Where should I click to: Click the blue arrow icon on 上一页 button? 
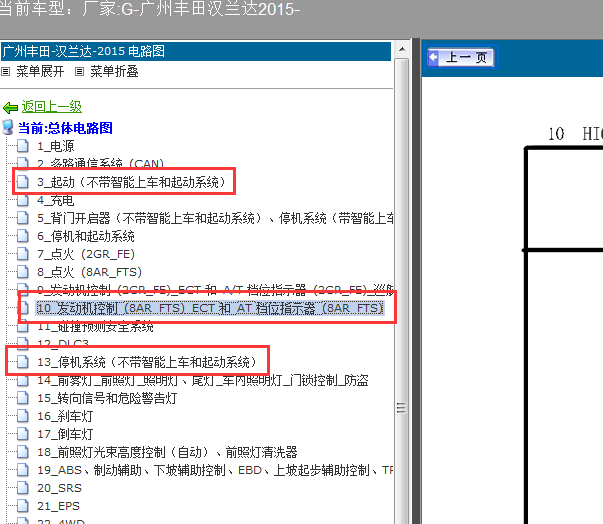pos(433,58)
